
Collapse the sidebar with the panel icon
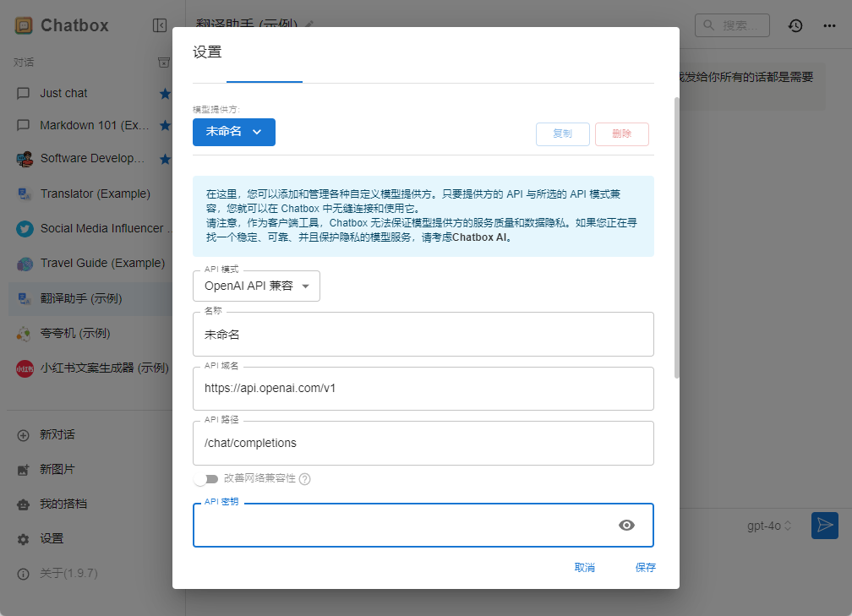pos(160,25)
